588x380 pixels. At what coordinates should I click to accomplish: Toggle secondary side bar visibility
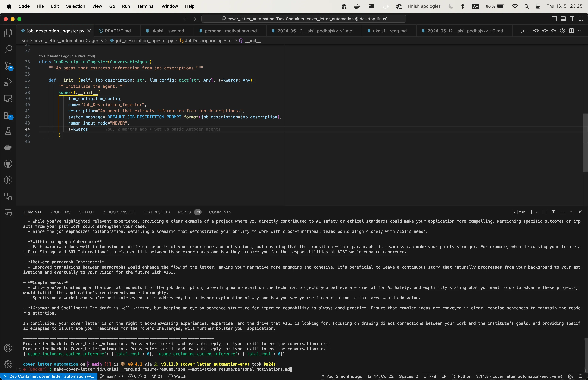pos(572,19)
